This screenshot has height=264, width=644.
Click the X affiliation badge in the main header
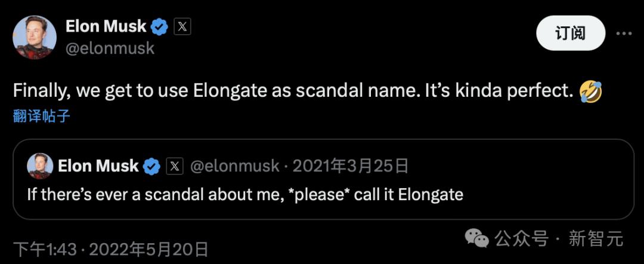182,27
